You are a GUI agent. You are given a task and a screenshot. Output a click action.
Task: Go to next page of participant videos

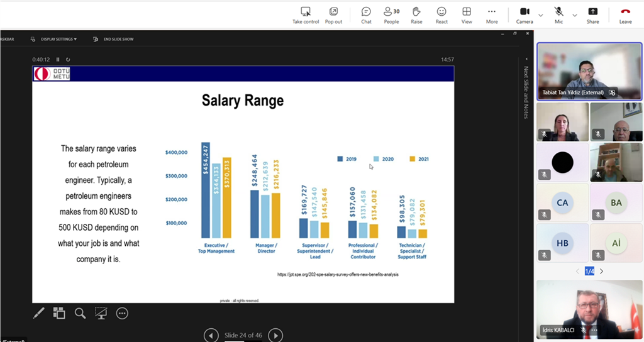point(601,272)
